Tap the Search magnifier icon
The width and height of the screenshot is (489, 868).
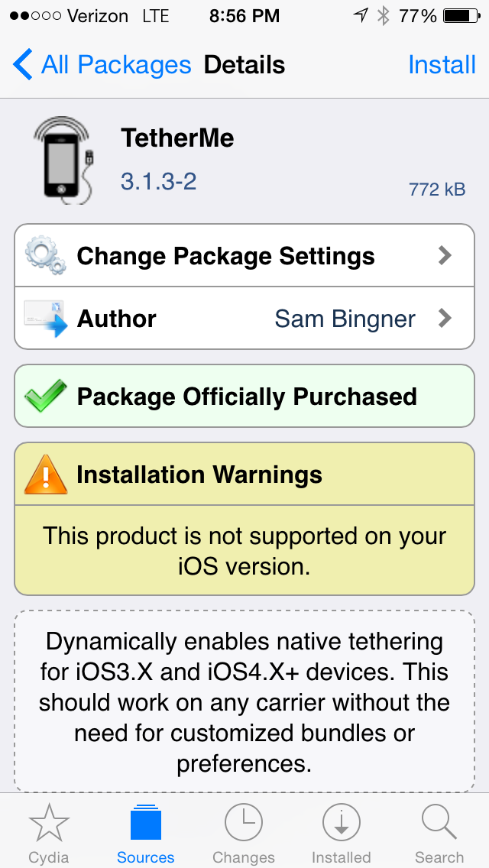(x=439, y=822)
